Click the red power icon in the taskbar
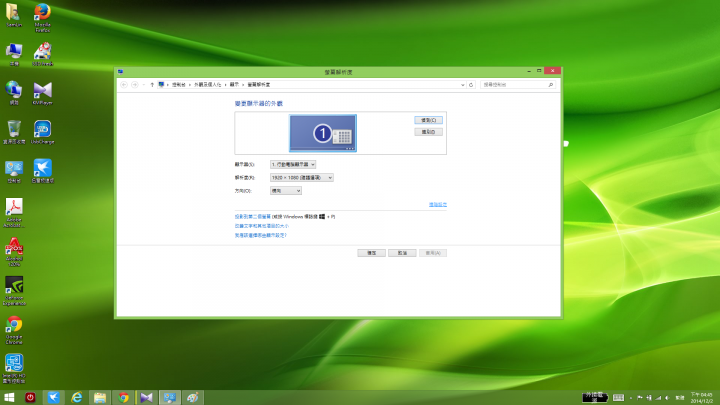 coord(30,398)
